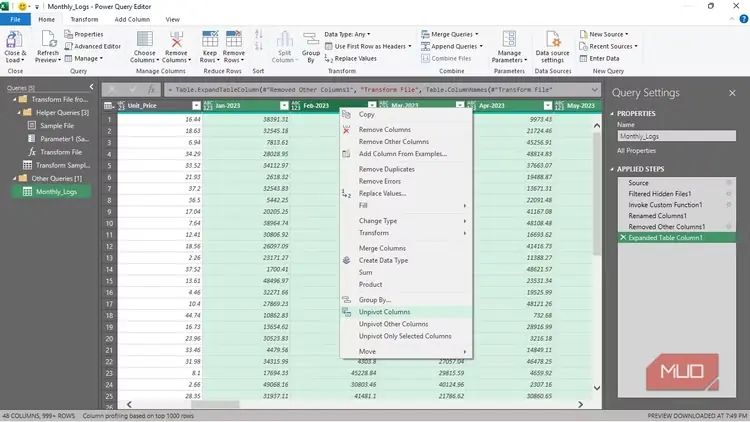Click the Sort Descending icon
The width and height of the screenshot is (750, 422).
point(259,46)
